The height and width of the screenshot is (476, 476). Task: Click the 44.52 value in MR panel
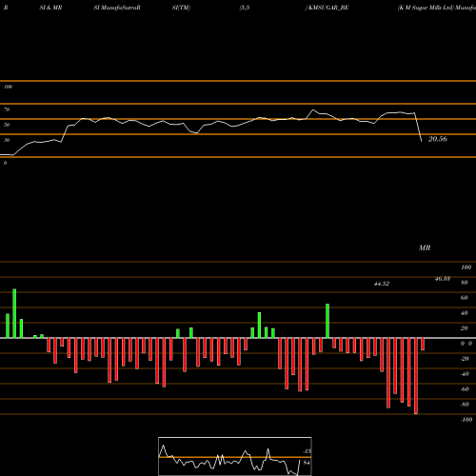(382, 284)
